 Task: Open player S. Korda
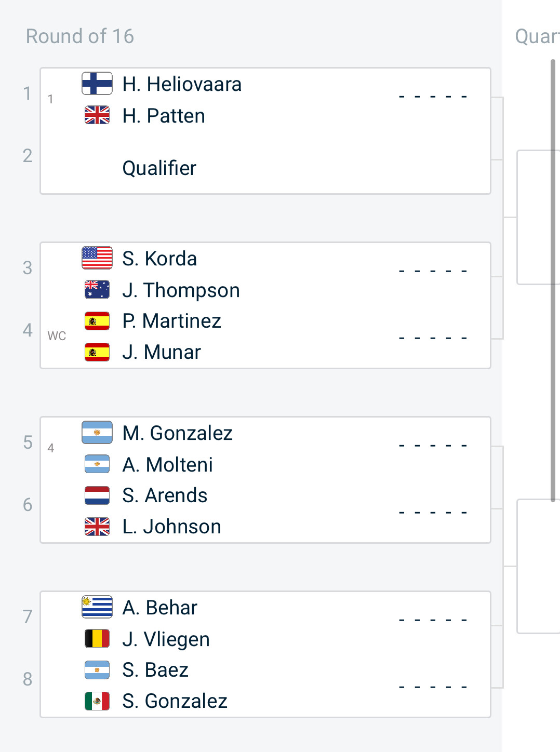pos(159,259)
